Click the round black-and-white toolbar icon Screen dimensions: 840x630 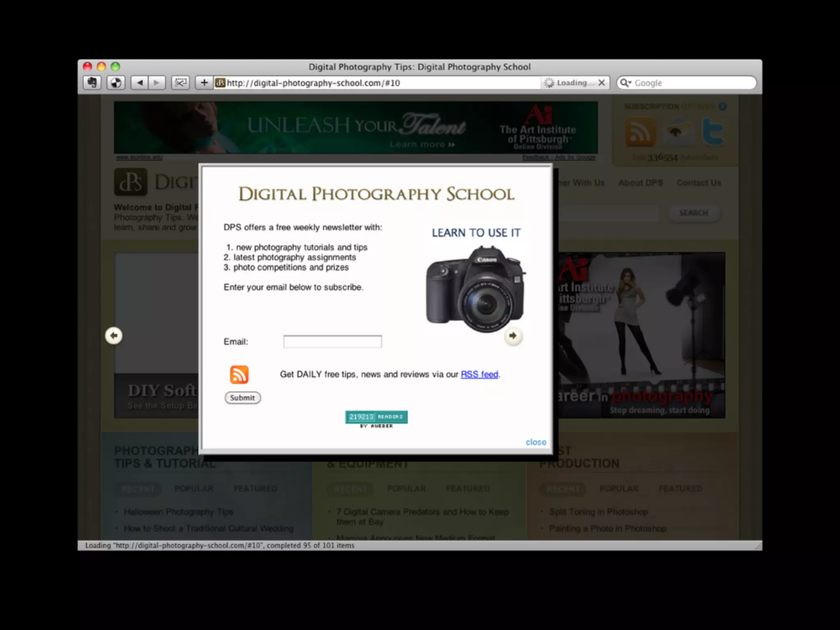click(x=116, y=83)
